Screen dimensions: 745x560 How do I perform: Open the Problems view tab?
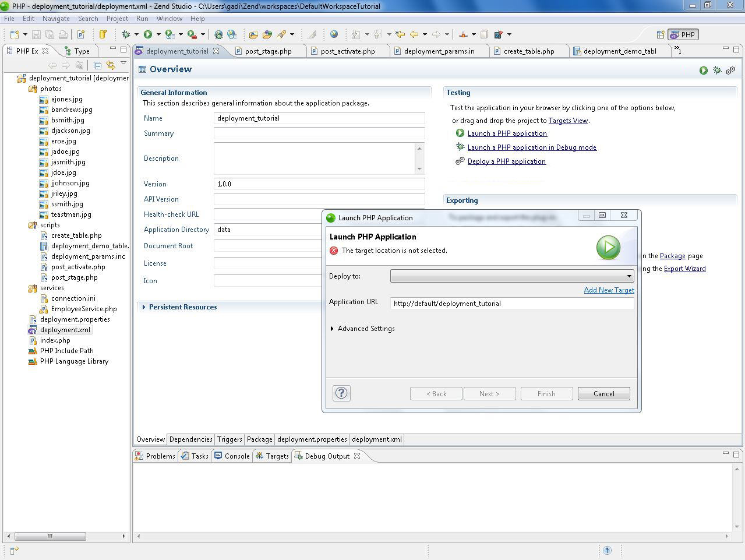tap(155, 456)
